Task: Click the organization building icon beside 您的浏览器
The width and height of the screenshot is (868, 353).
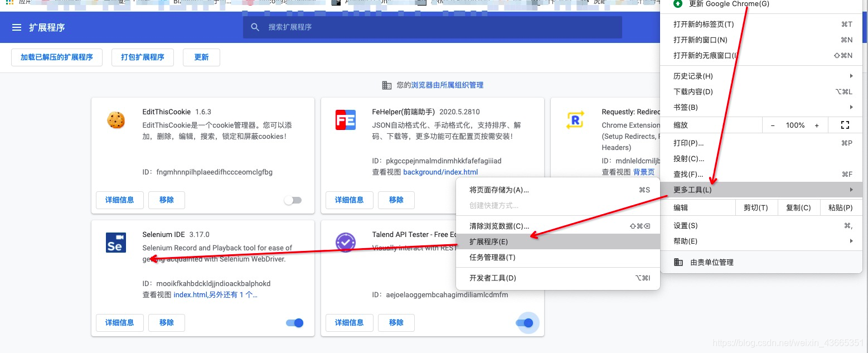Action: click(386, 85)
